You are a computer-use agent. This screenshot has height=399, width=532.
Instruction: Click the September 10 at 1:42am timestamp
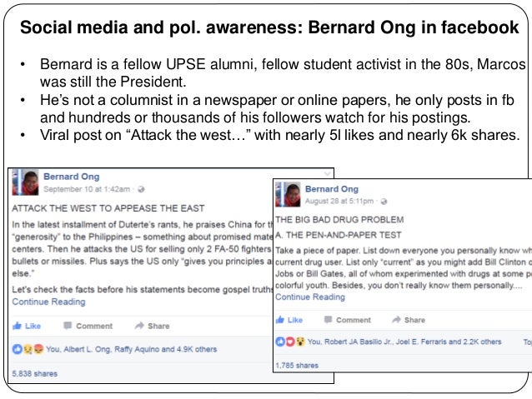click(x=87, y=189)
